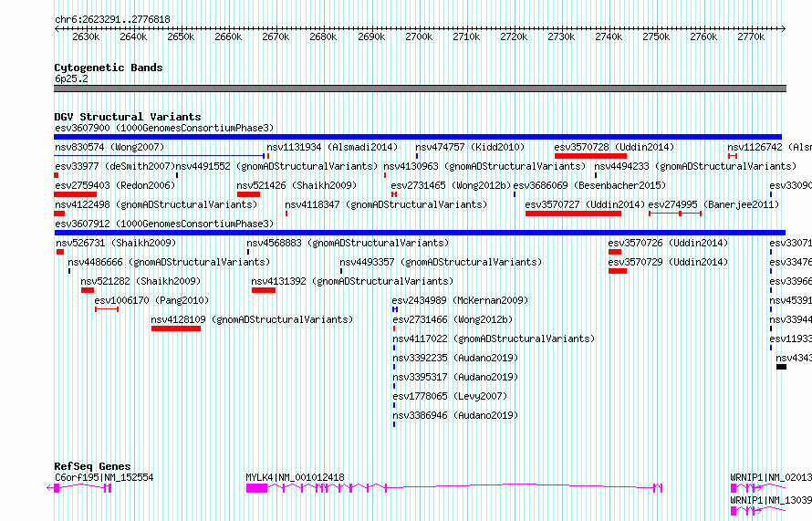Open esv3570726 (Uddin2014) label
812x521 pixels.
pos(668,243)
